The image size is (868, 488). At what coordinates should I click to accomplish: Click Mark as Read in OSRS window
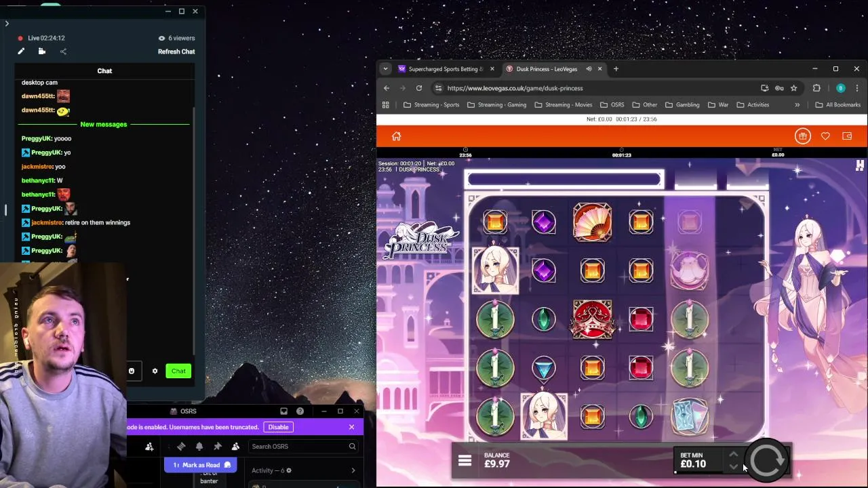click(200, 465)
